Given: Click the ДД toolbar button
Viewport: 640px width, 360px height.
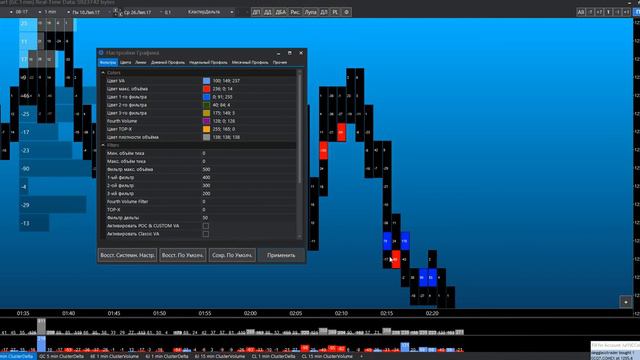Looking at the screenshot, I should click(x=267, y=12).
